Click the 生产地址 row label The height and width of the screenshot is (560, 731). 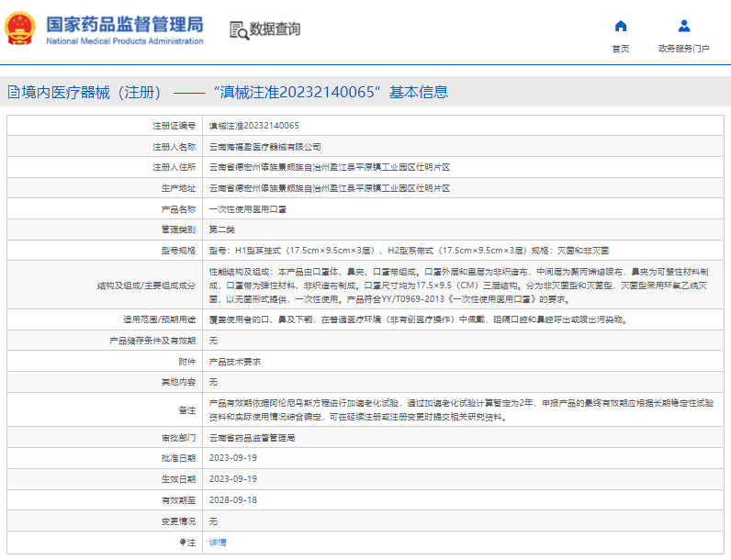click(x=178, y=188)
